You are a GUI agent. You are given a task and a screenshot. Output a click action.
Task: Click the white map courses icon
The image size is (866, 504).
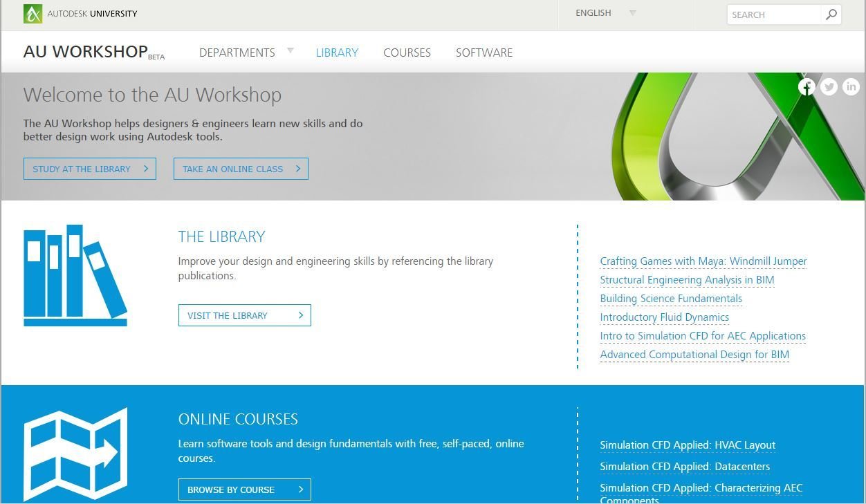(x=75, y=454)
